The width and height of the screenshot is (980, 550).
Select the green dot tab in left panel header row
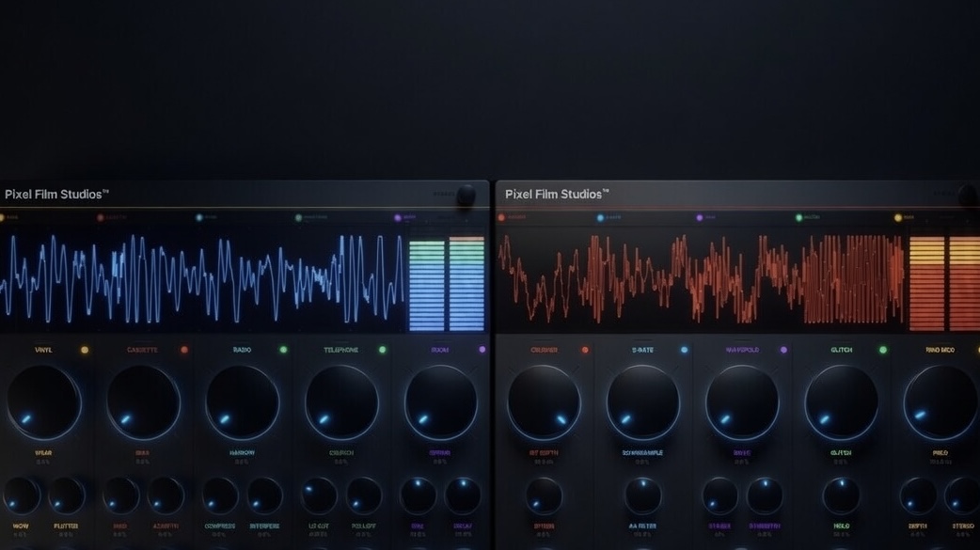point(298,217)
